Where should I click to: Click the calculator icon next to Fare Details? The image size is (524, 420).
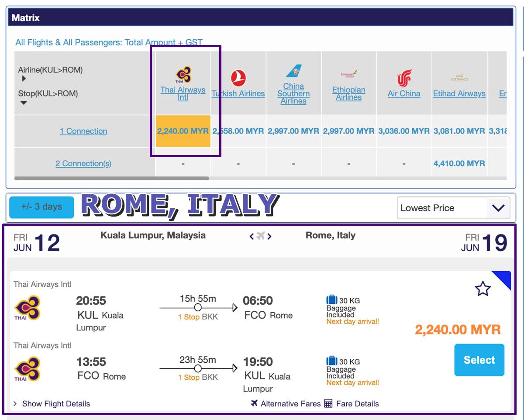[x=328, y=403]
